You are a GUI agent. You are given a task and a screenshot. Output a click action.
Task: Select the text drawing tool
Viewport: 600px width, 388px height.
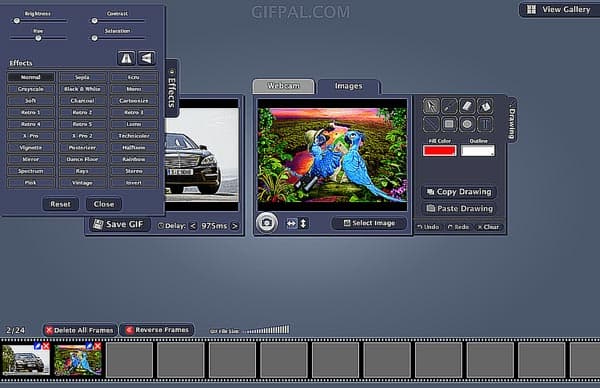(x=485, y=124)
